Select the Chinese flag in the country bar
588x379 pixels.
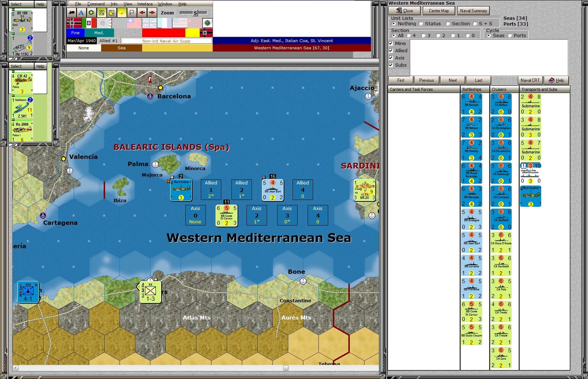pos(134,23)
